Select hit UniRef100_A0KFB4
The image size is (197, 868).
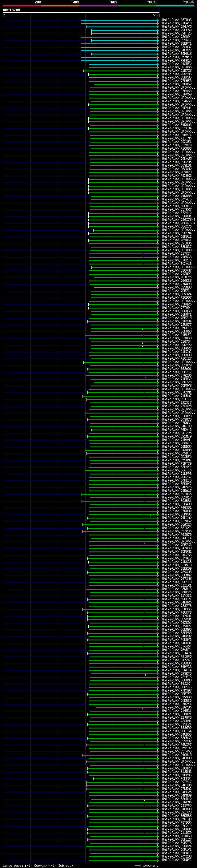[177, 778]
